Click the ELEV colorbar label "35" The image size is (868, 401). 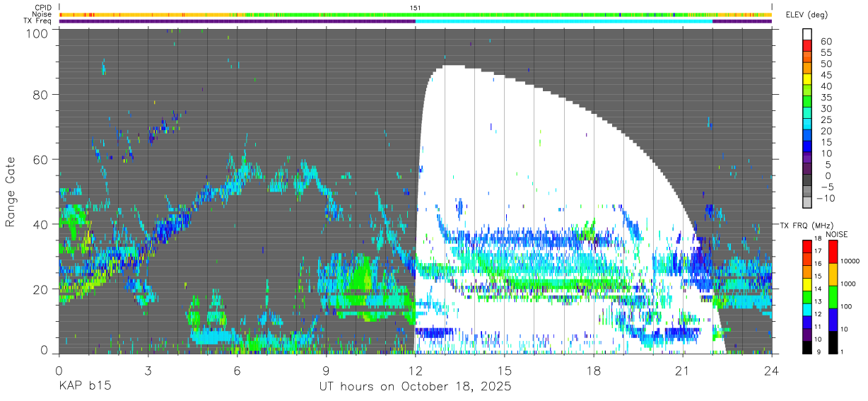coord(826,98)
